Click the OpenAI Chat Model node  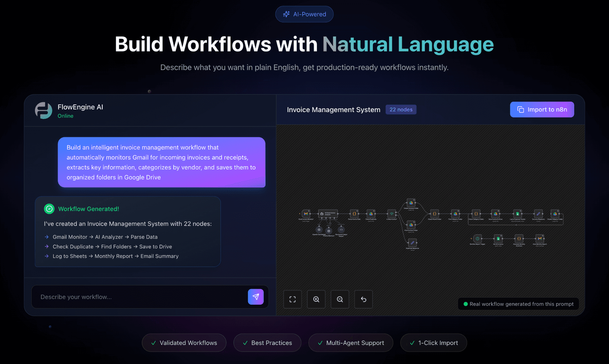pyautogui.click(x=319, y=230)
